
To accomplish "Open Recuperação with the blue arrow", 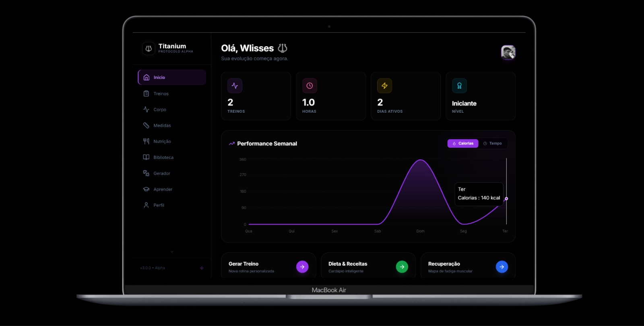I will pyautogui.click(x=502, y=267).
